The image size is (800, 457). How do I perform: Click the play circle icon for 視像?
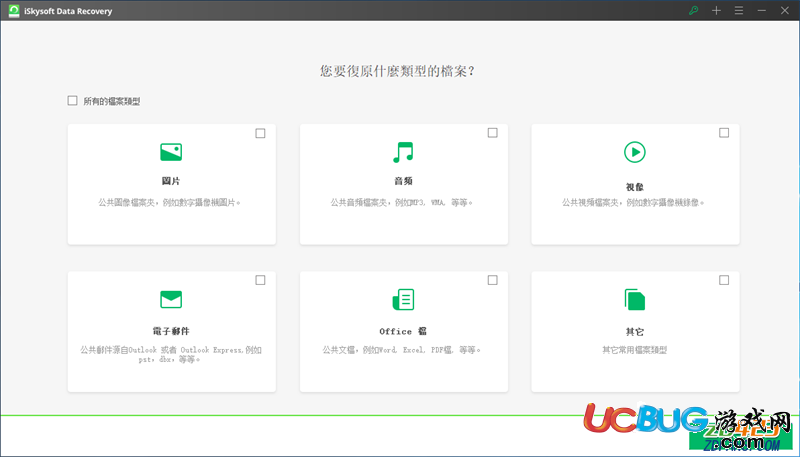point(635,152)
